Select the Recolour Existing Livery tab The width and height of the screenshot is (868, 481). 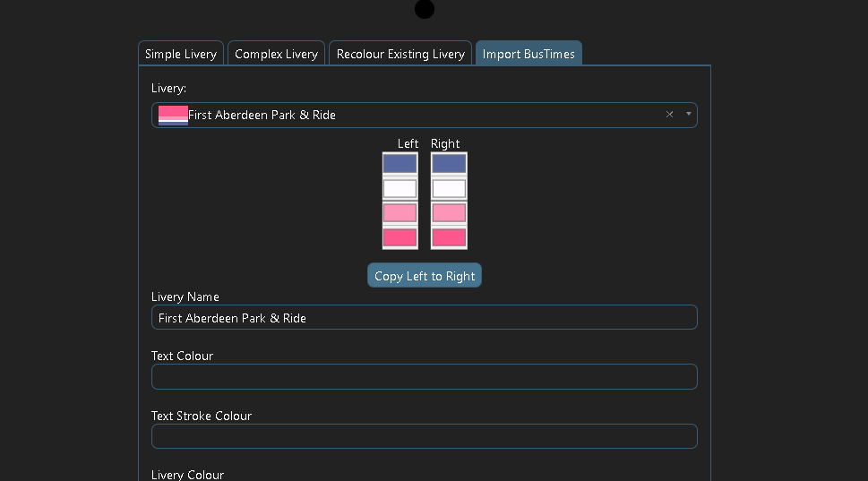[x=400, y=54]
